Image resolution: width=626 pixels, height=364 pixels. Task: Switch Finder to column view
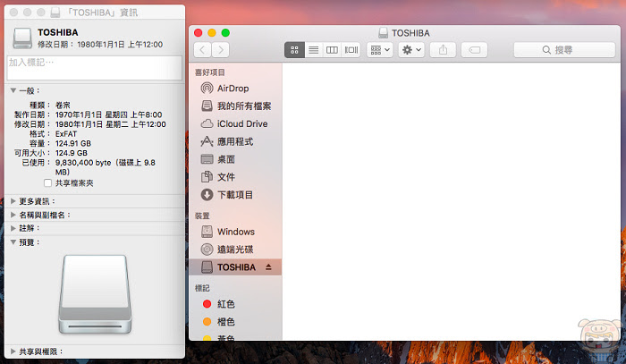pyautogui.click(x=332, y=50)
